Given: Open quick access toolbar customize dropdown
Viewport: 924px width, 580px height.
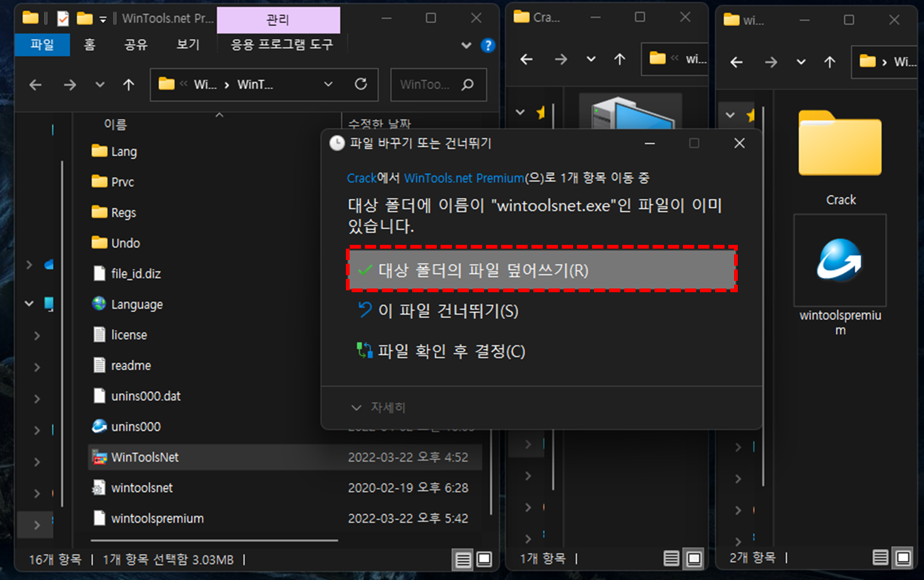Looking at the screenshot, I should (x=103, y=19).
